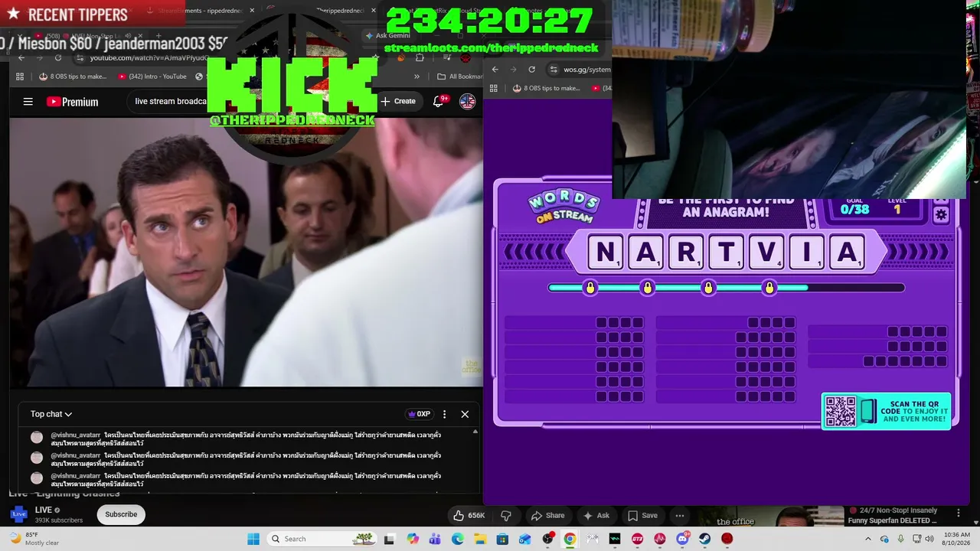Save the video to a playlist

(x=642, y=515)
